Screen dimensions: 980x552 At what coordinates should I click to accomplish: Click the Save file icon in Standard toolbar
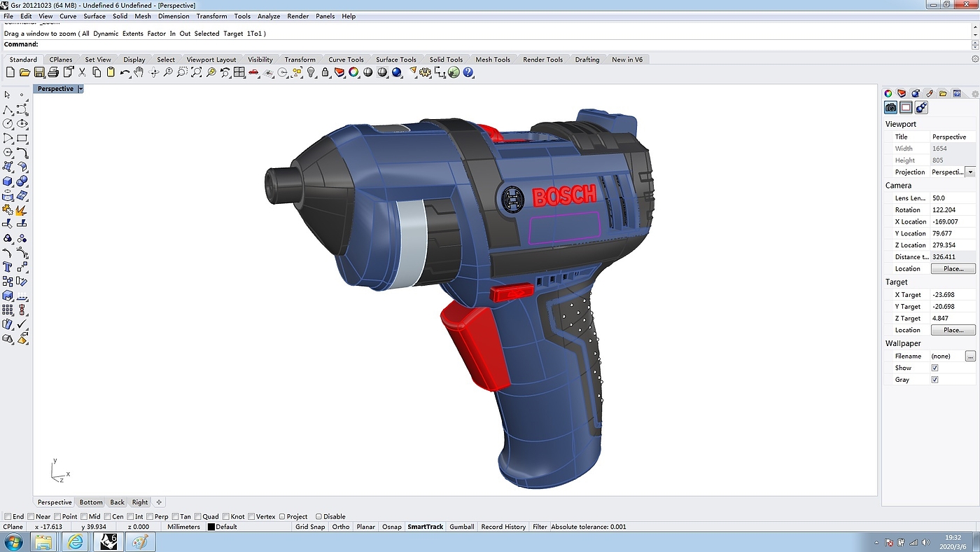(38, 72)
